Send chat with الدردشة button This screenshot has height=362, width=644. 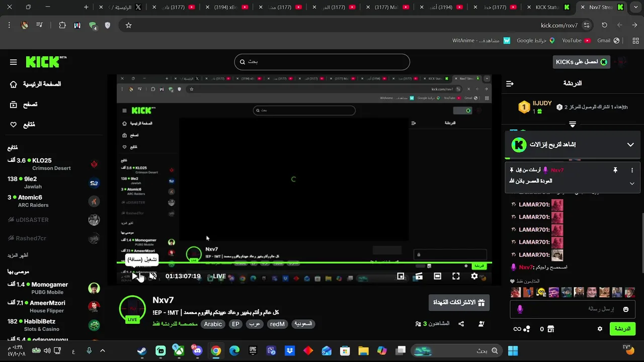pos(622,329)
